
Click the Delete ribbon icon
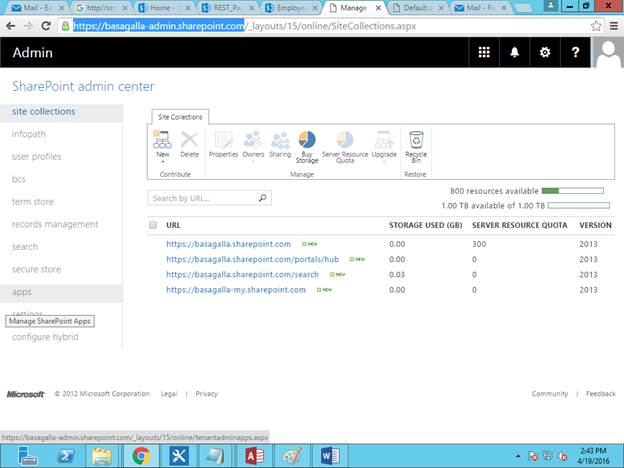pos(189,140)
